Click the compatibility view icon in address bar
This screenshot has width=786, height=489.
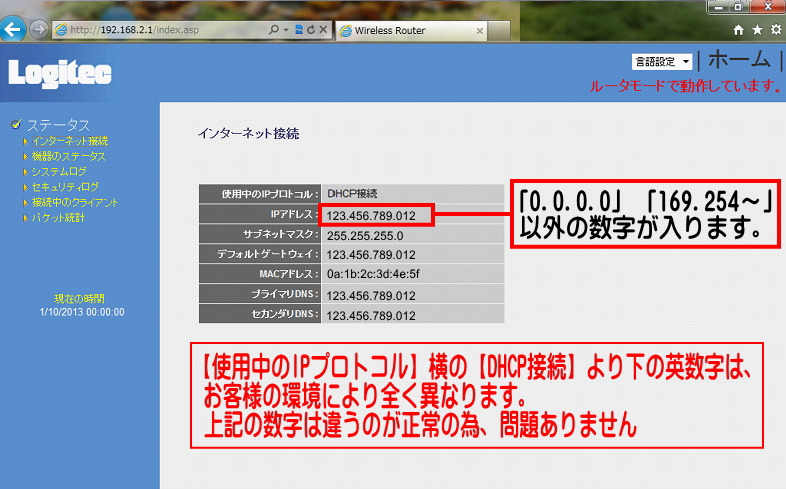(x=298, y=31)
